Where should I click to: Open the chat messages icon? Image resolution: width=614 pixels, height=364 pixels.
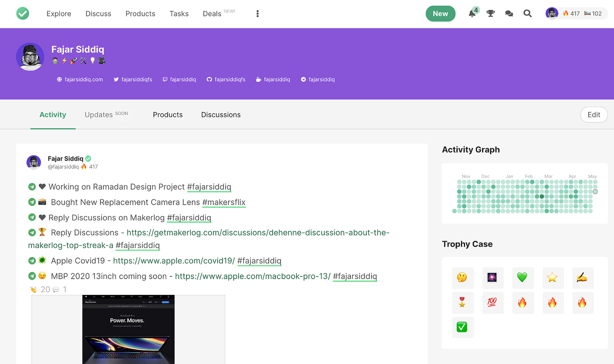(x=509, y=13)
